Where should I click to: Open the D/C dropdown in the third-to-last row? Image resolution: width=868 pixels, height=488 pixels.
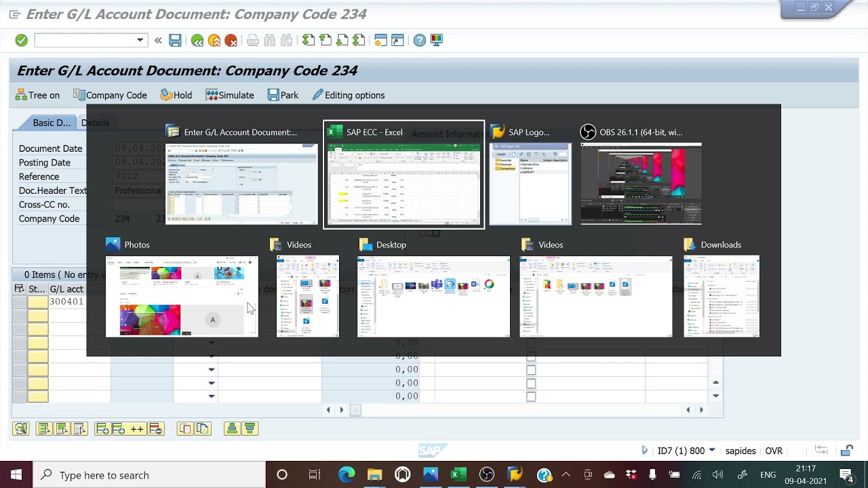coord(212,370)
